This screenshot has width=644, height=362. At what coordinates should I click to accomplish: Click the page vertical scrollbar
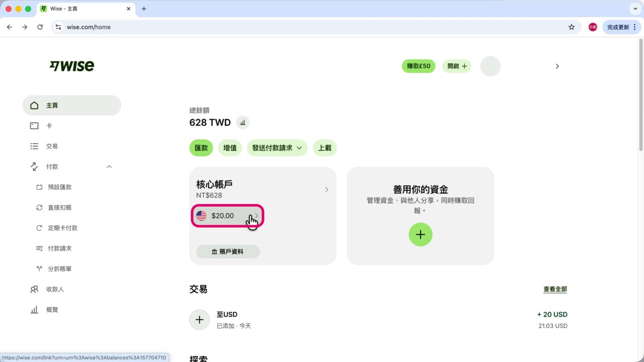point(641,96)
